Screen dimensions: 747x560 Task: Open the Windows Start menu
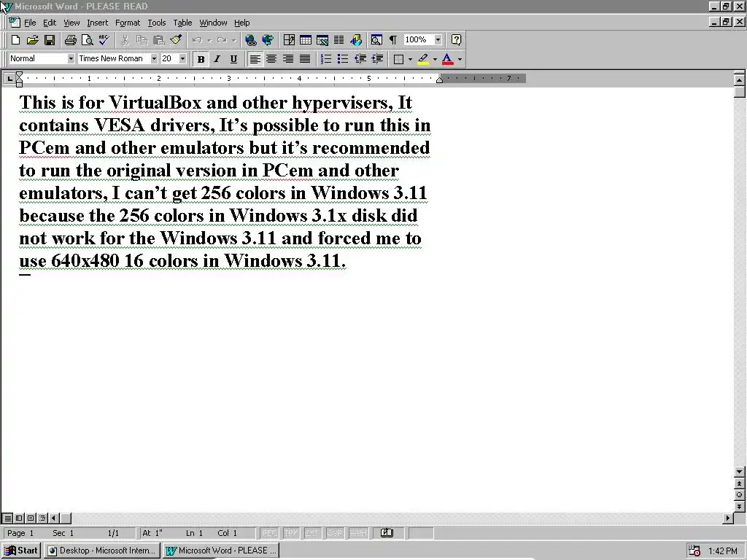[21, 551]
